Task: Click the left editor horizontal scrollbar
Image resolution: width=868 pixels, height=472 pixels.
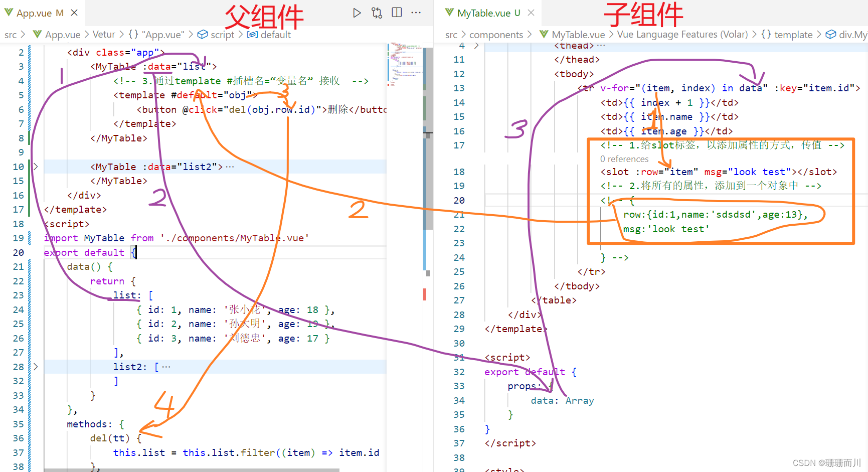Action: click(x=192, y=470)
